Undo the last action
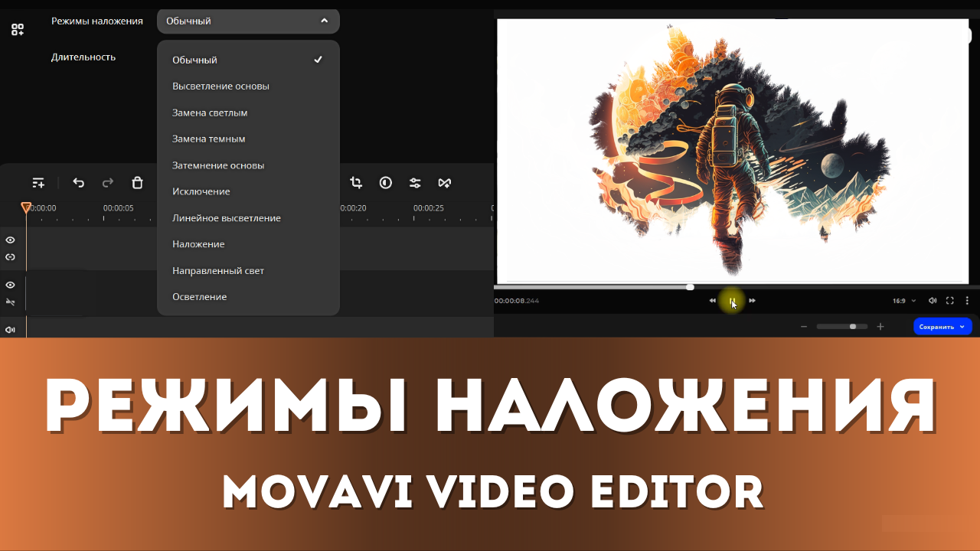 pos(78,183)
